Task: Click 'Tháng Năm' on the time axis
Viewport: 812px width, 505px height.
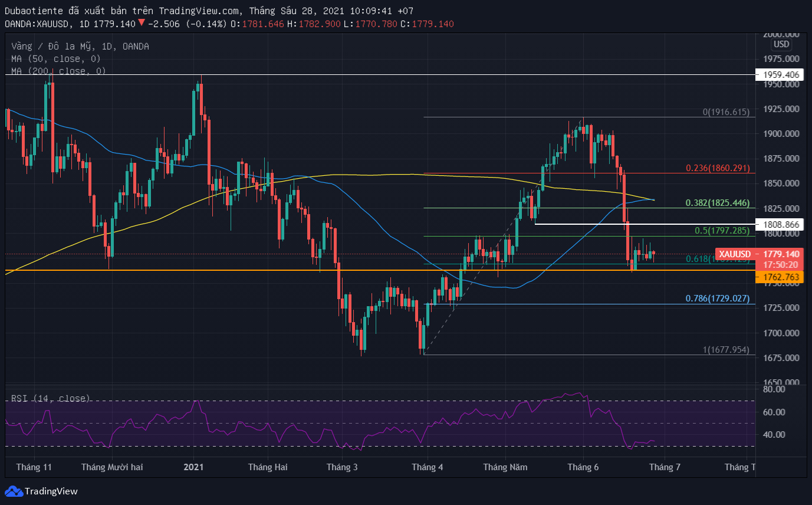Action: (x=505, y=467)
